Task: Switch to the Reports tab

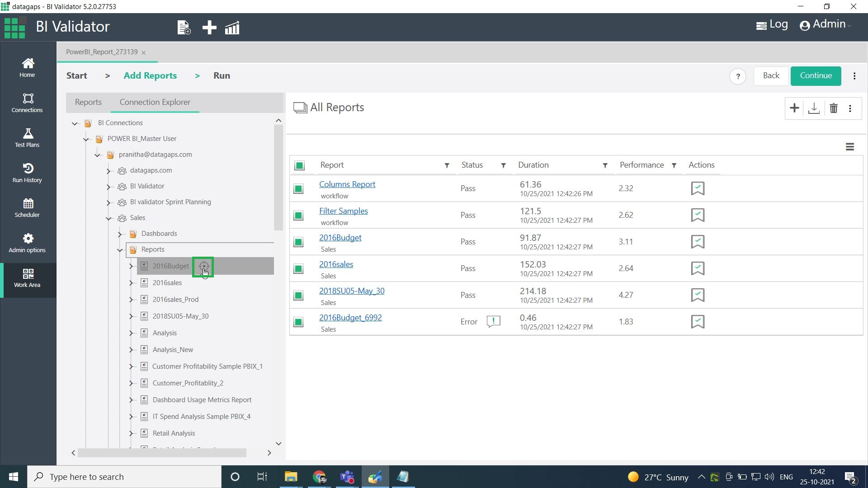Action: pos(88,102)
